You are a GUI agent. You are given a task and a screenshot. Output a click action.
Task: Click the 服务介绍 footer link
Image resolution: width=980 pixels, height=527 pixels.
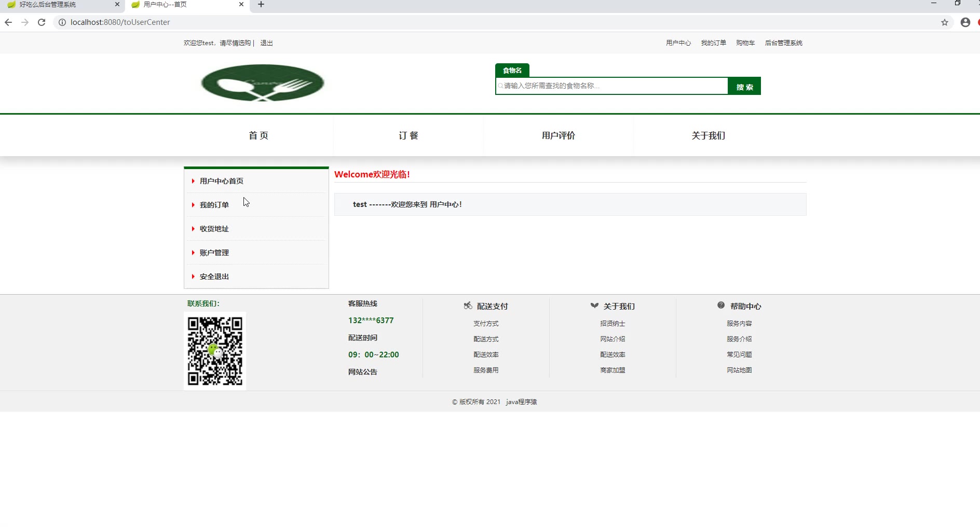click(739, 339)
